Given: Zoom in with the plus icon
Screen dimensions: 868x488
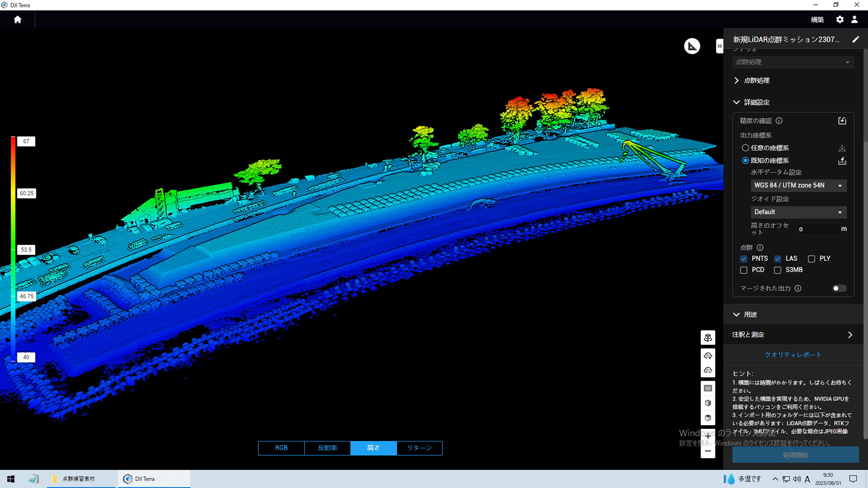Looking at the screenshot, I should 708,436.
